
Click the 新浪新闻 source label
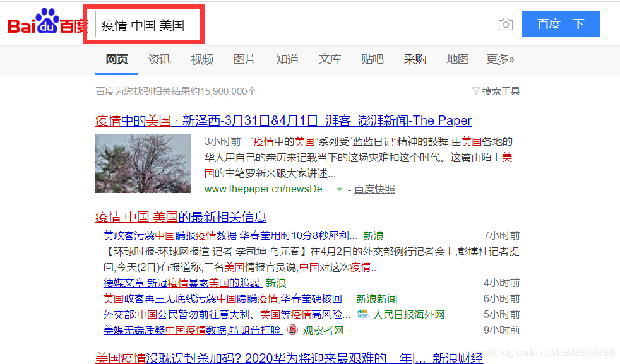(x=376, y=299)
